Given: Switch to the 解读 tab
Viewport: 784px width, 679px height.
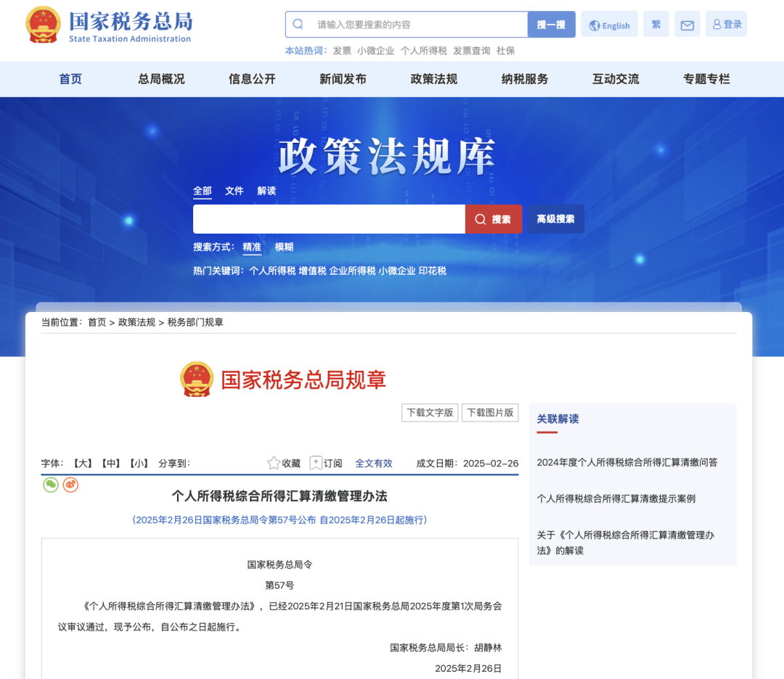Looking at the screenshot, I should point(266,190).
